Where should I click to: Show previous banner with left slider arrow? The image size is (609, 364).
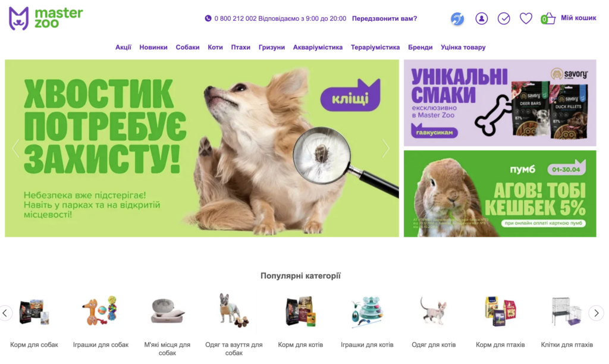click(15, 148)
